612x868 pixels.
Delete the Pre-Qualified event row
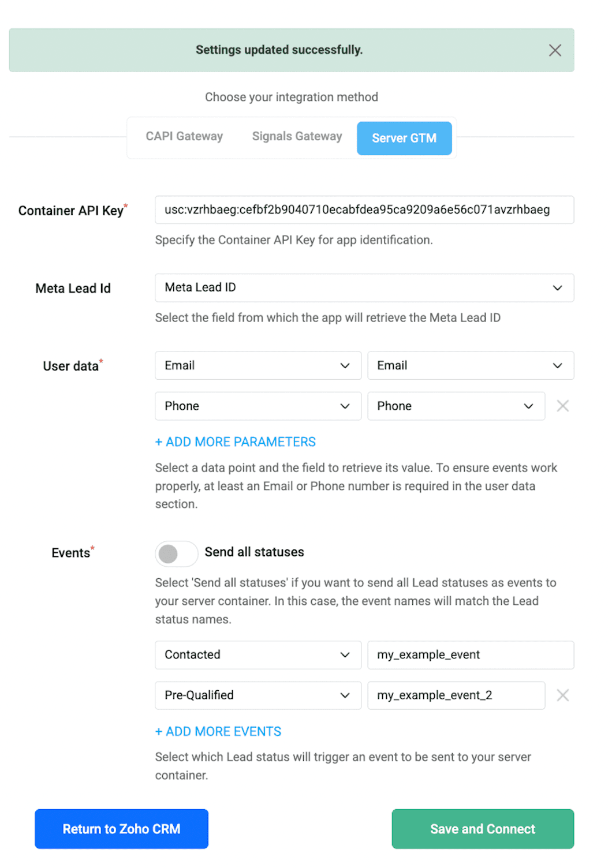click(x=562, y=695)
